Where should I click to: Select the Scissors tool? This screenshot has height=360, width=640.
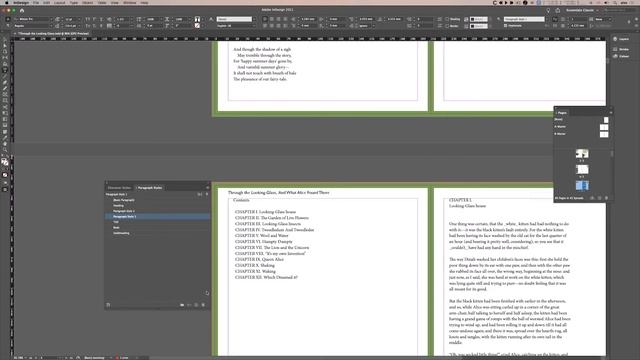click(5, 107)
